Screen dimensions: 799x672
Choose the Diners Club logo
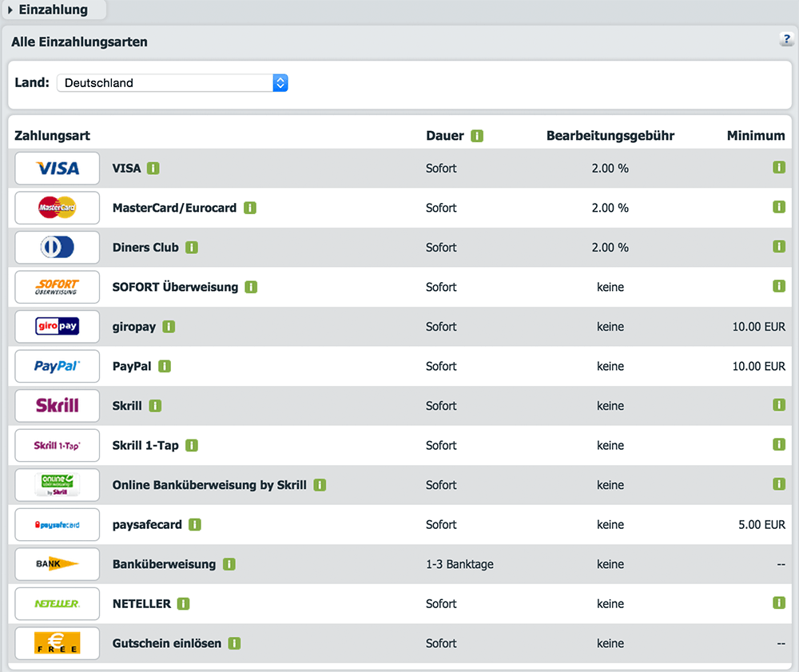(x=57, y=248)
